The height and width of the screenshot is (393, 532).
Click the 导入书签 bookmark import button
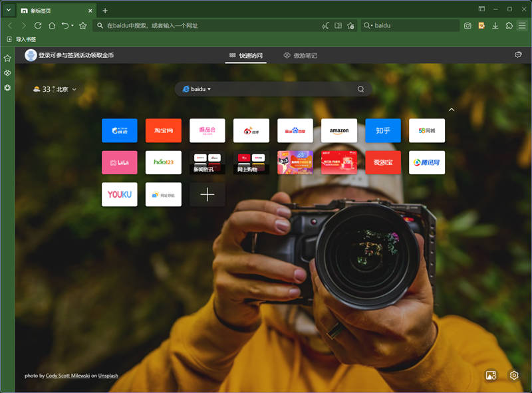point(21,40)
